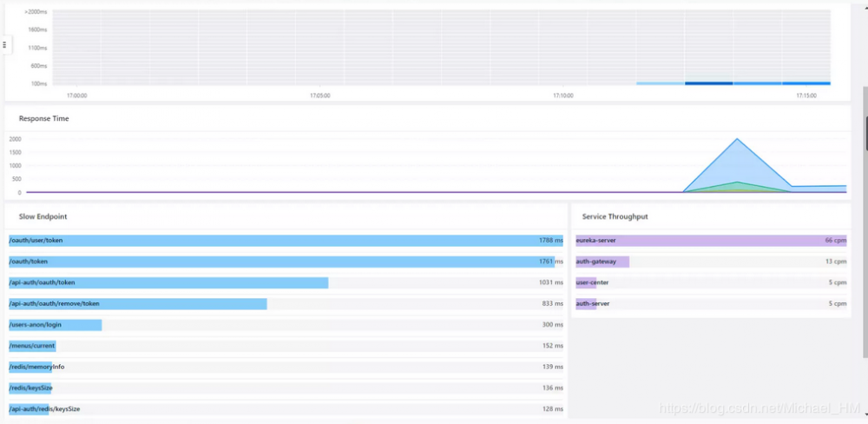This screenshot has height=424, width=868.
Task: Select eureka-server throughput bar
Action: click(711, 241)
